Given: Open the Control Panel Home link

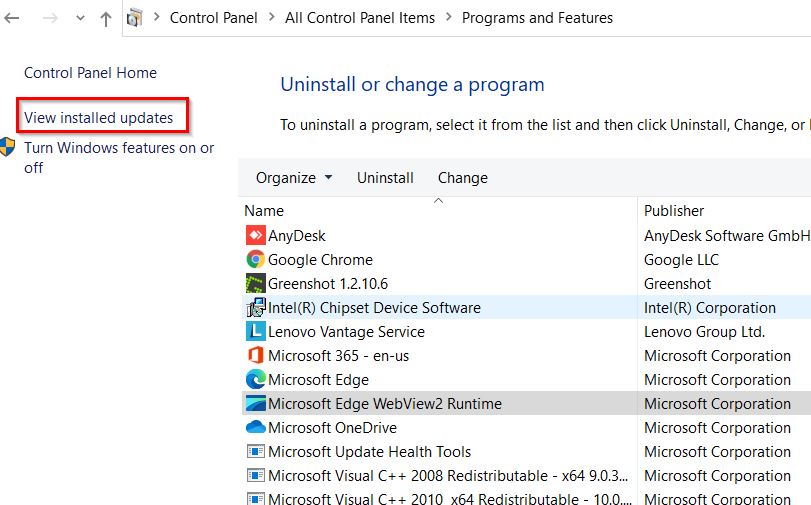Looking at the screenshot, I should pos(91,72).
